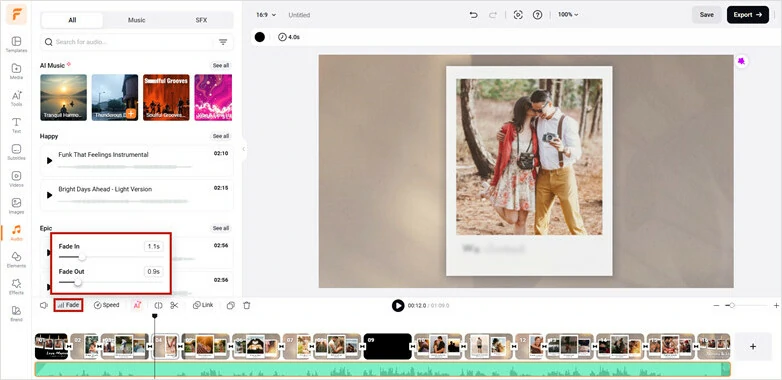Select the Tranquil Harmony AI music thumbnail
This screenshot has height=380, width=782.
click(x=63, y=97)
